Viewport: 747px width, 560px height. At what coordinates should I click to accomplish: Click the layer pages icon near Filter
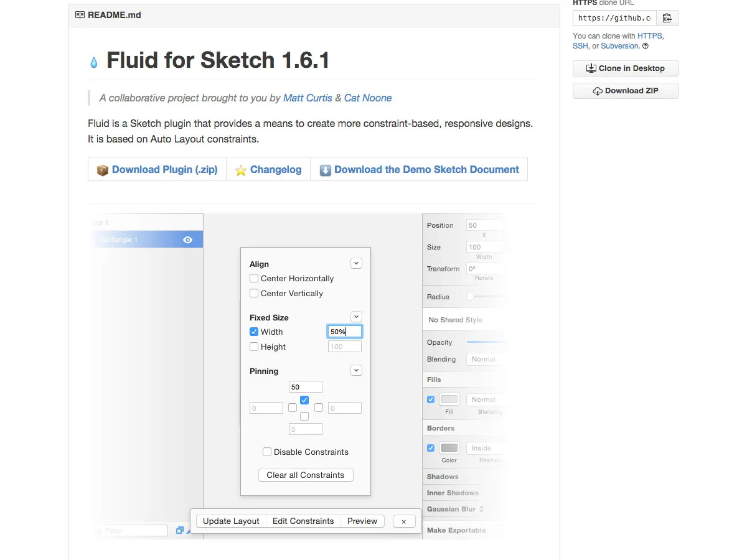pos(180,530)
